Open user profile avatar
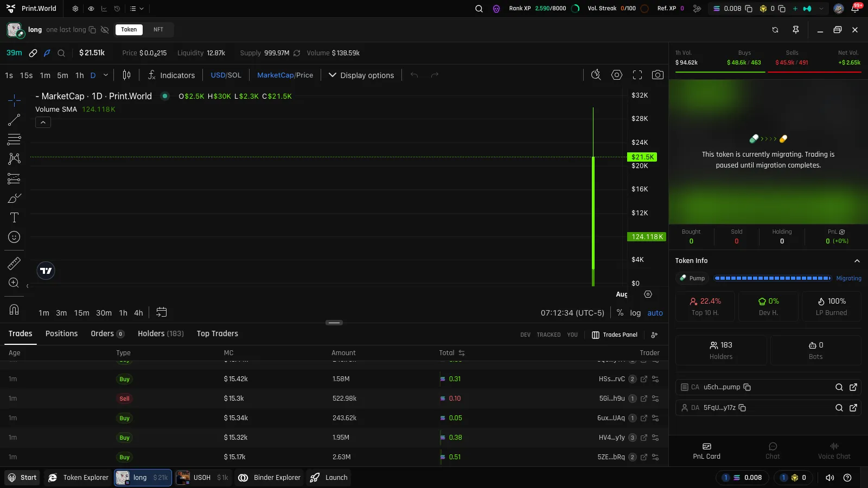Screen dimensions: 868x488 click(839, 9)
